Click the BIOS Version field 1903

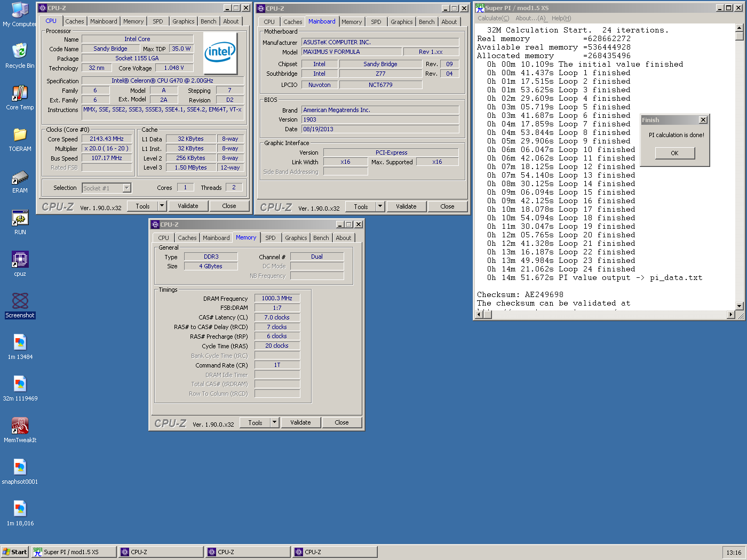pyautogui.click(x=380, y=119)
